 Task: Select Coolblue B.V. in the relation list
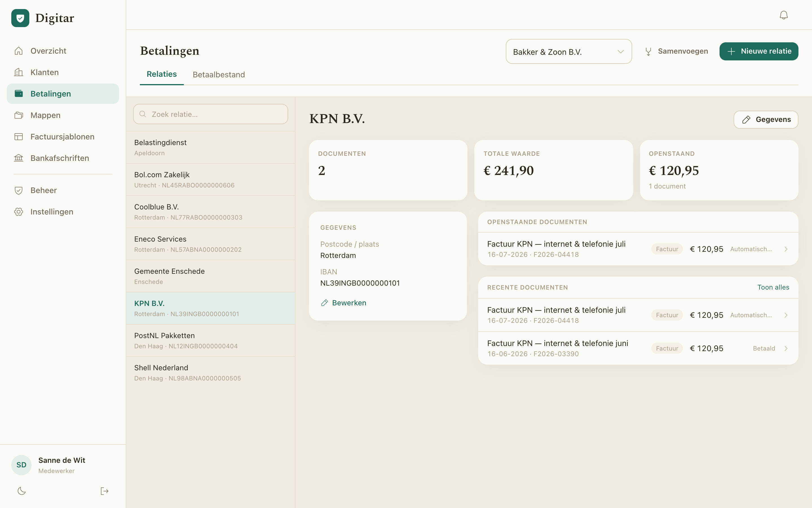pyautogui.click(x=210, y=212)
